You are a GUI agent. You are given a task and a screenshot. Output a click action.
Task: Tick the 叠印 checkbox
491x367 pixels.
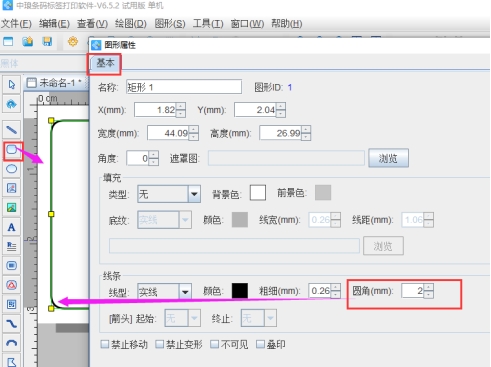[260, 344]
